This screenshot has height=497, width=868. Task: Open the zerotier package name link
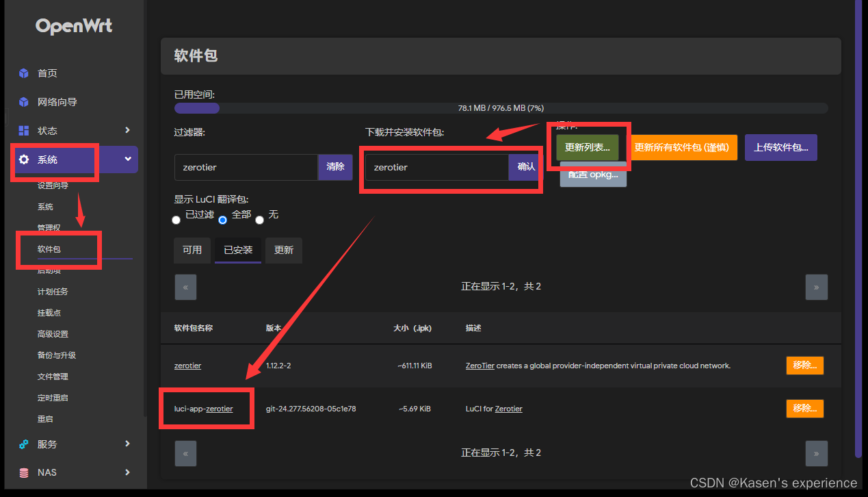point(187,366)
